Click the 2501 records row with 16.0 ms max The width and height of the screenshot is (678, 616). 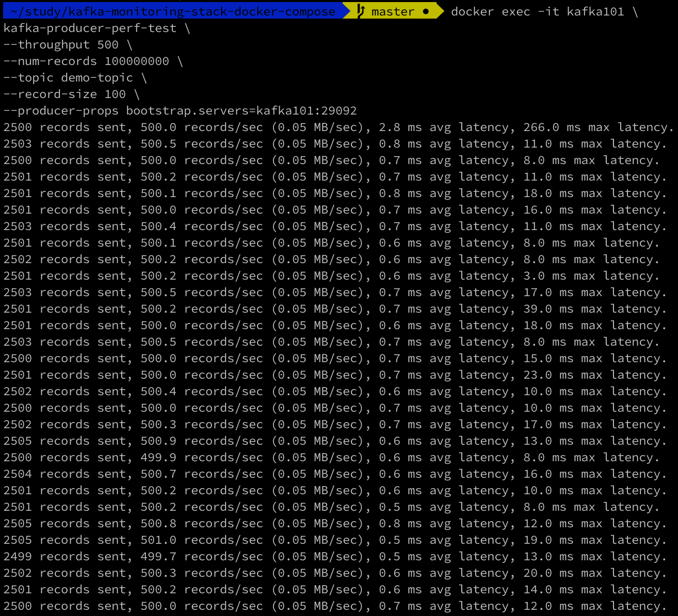335,209
